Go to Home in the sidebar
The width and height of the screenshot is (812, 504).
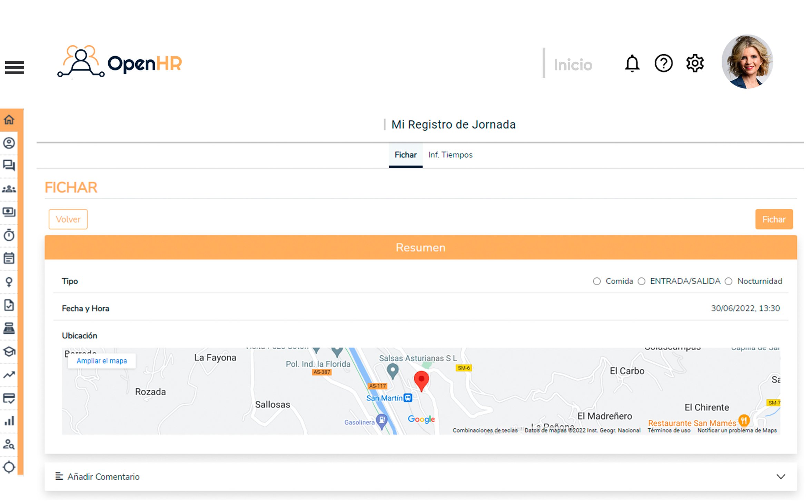point(9,120)
